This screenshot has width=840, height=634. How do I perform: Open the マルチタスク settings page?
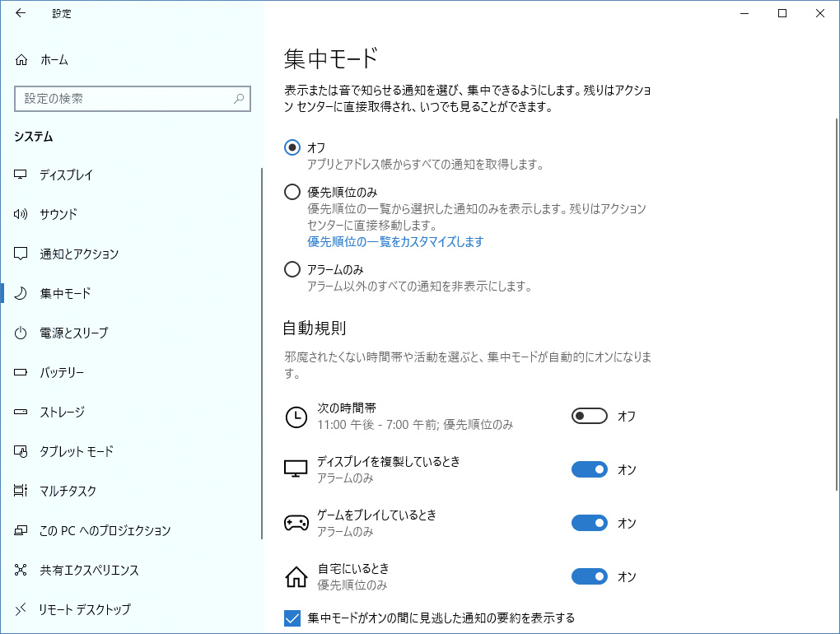pos(68,492)
